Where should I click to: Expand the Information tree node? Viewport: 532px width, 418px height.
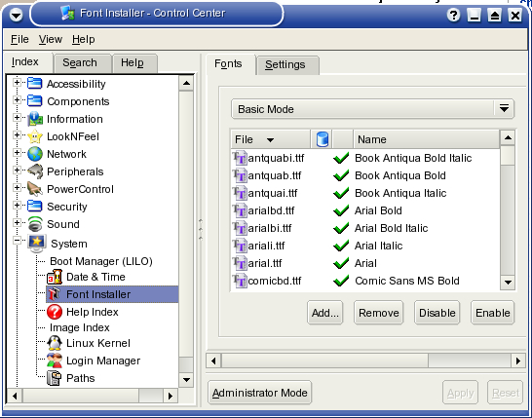click(x=17, y=117)
